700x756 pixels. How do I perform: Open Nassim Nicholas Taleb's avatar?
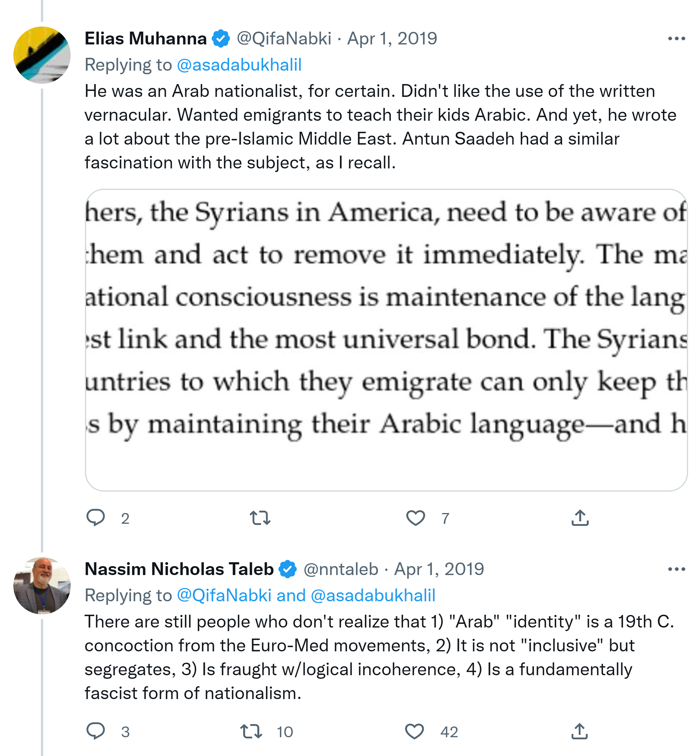click(x=42, y=585)
